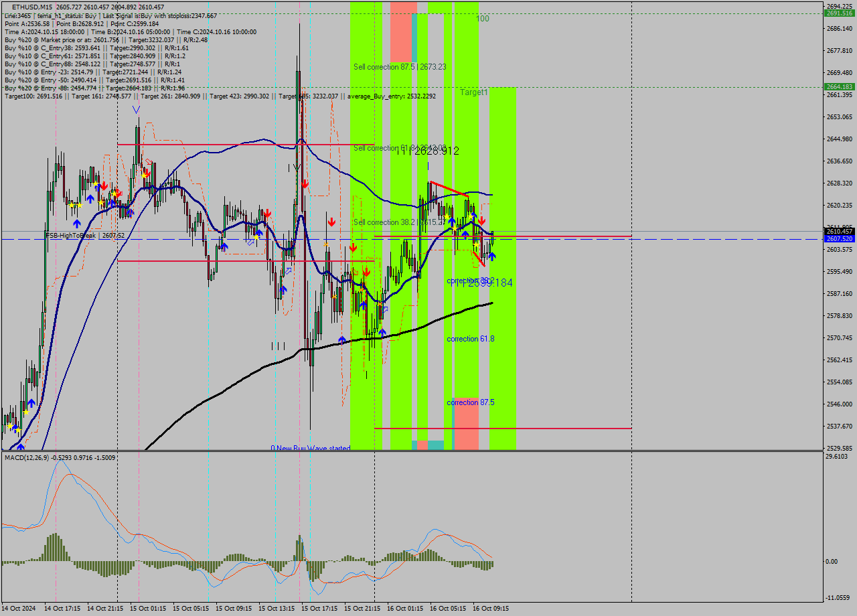This screenshot has height=616, width=857.
Task: Click the blue V-shaped marker above the candles
Action: [x=136, y=109]
